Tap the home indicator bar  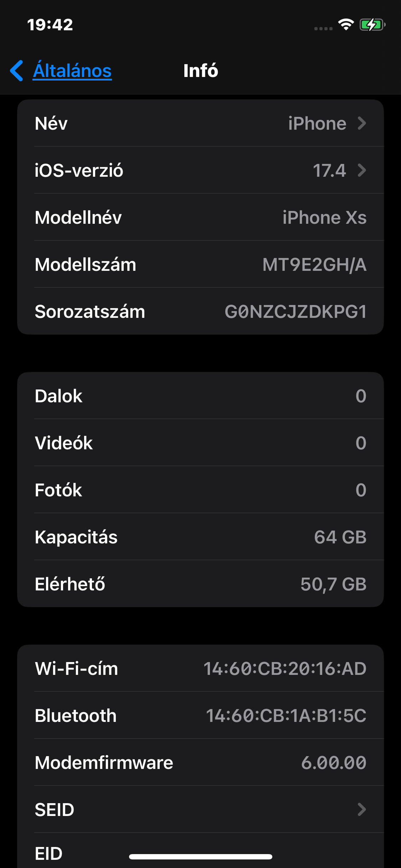pos(201,857)
